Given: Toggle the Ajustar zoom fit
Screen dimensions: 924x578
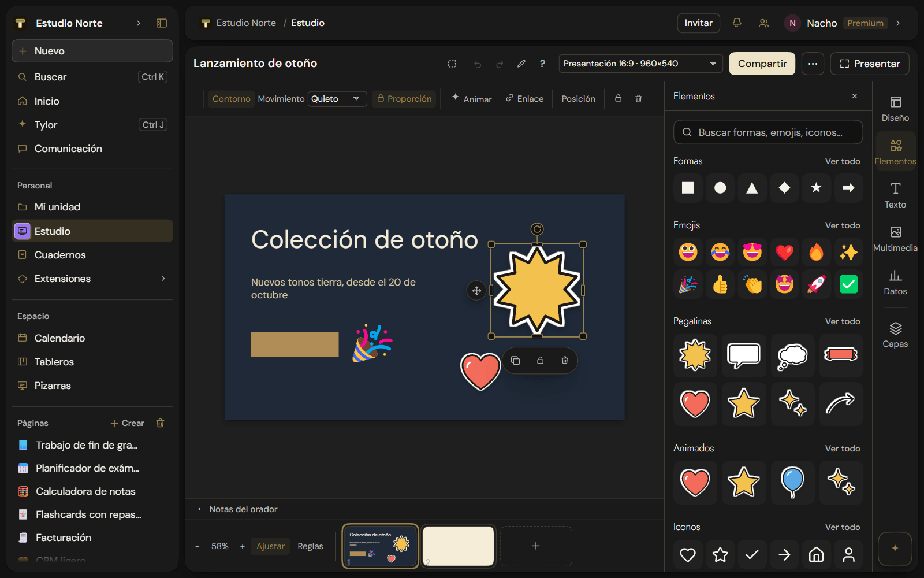Looking at the screenshot, I should tap(270, 546).
